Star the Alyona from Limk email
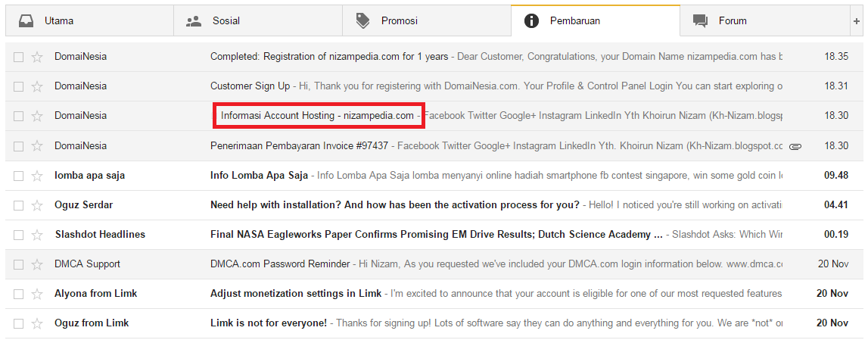The image size is (868, 340). (37, 294)
